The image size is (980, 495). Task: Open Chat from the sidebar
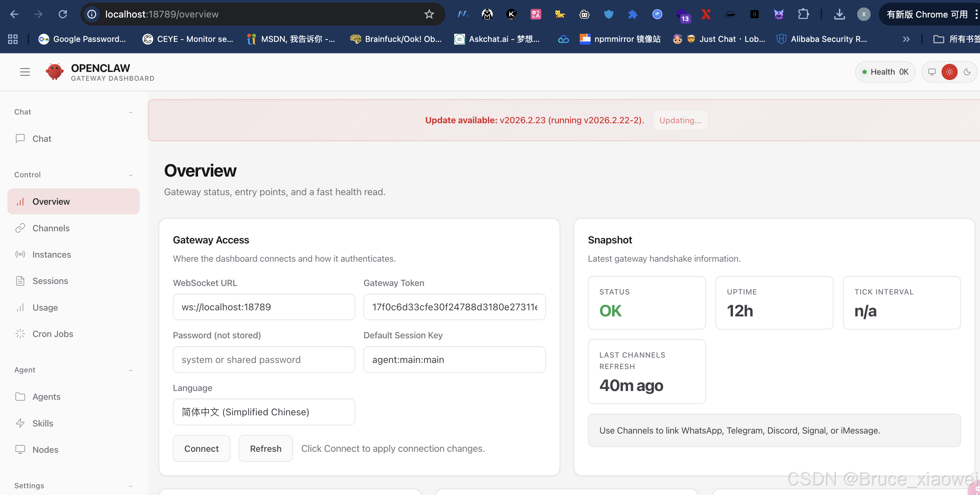tap(42, 138)
